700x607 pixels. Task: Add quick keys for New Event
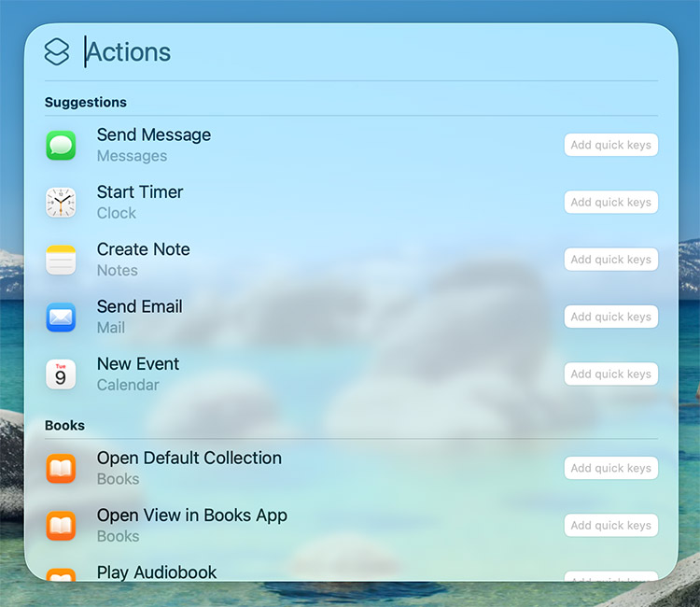pyautogui.click(x=610, y=374)
